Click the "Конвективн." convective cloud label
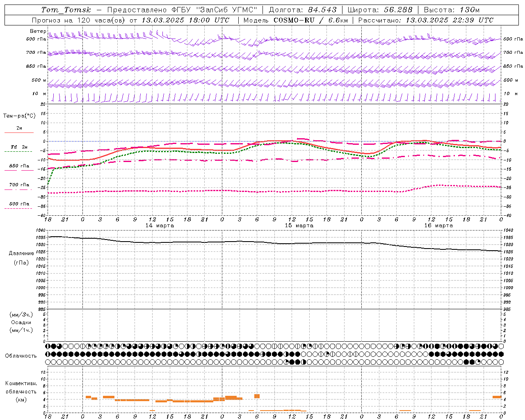The height and width of the screenshot is (420, 525). click(x=21, y=383)
